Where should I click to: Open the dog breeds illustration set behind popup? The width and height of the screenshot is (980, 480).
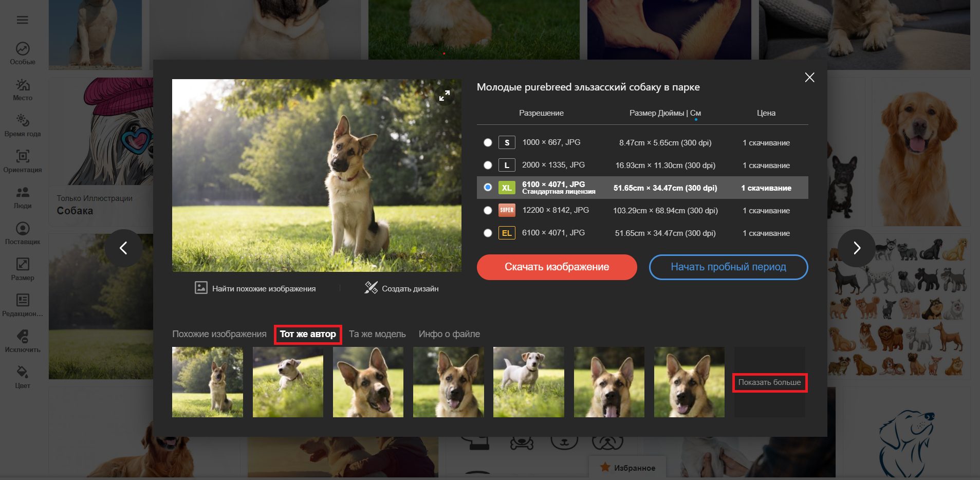[899, 306]
